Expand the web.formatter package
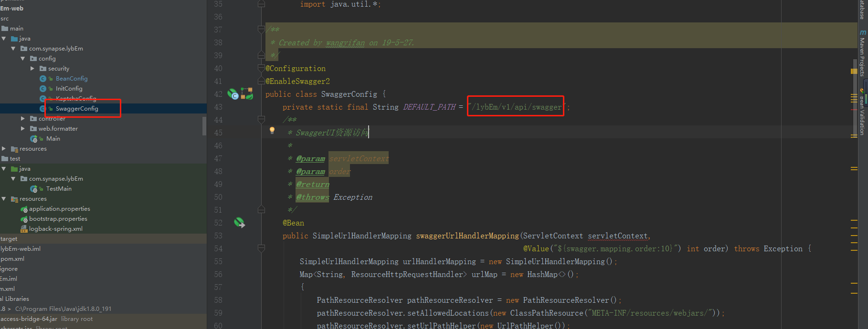Viewport: 868px width, 329px height. [x=23, y=129]
